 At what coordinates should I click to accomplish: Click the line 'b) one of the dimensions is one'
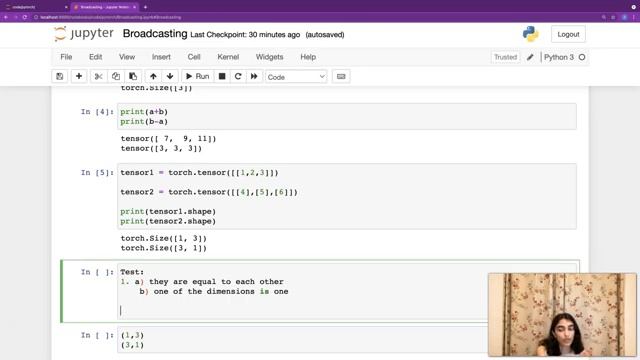214,291
